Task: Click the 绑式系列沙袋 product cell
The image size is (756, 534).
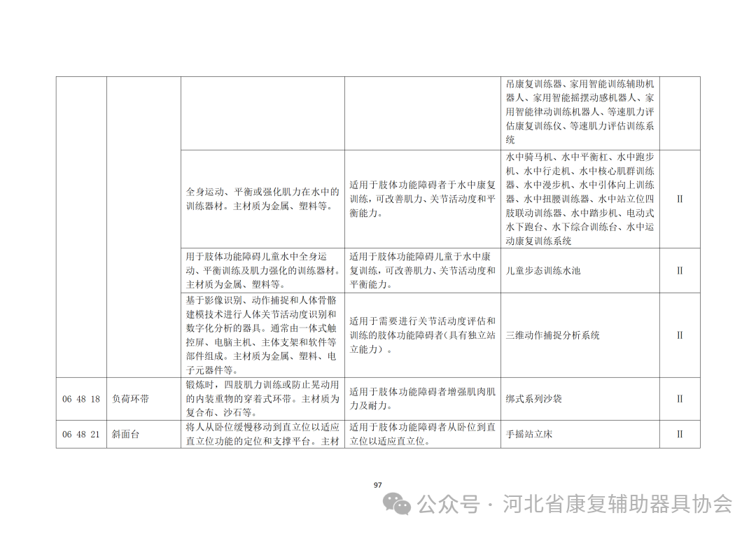Action: 533,399
